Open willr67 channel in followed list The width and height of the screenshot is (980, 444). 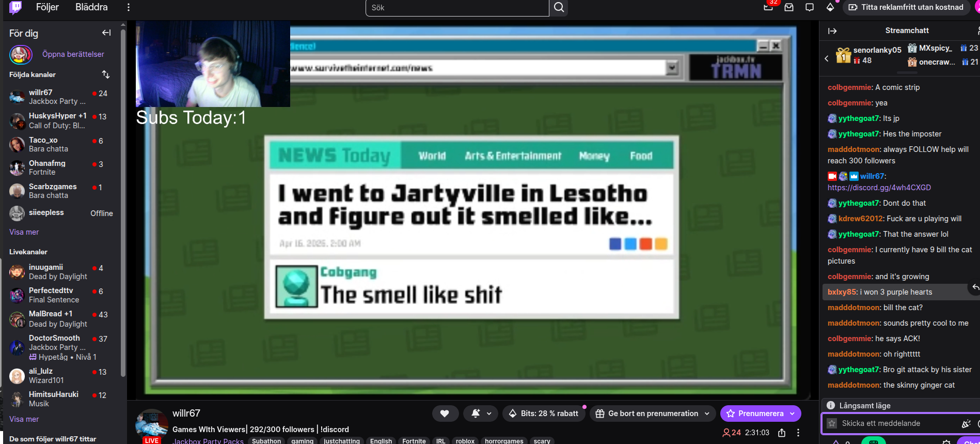(x=61, y=97)
